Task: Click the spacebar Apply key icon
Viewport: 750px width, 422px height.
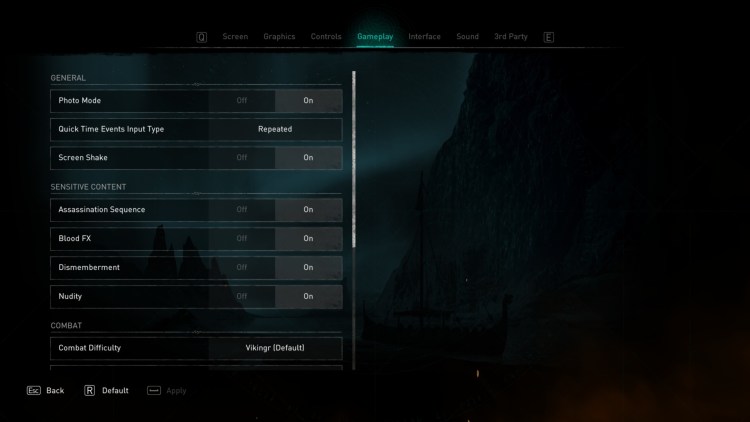Action: [x=154, y=390]
